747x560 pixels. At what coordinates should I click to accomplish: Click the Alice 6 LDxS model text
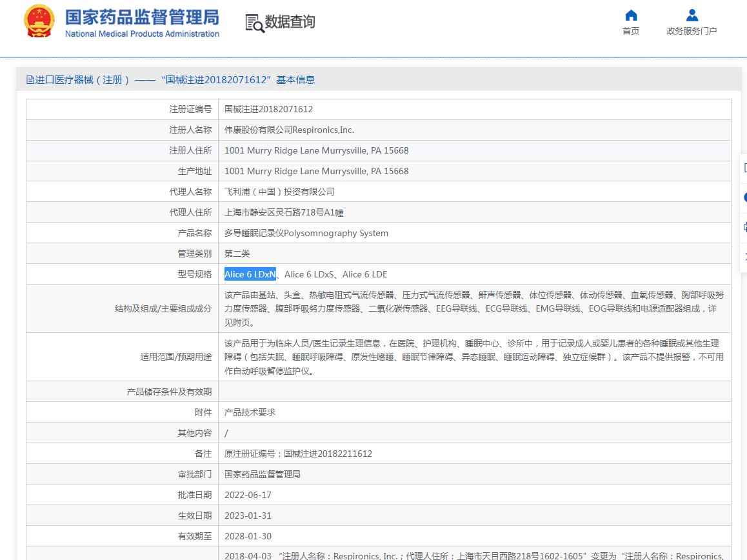(x=309, y=275)
